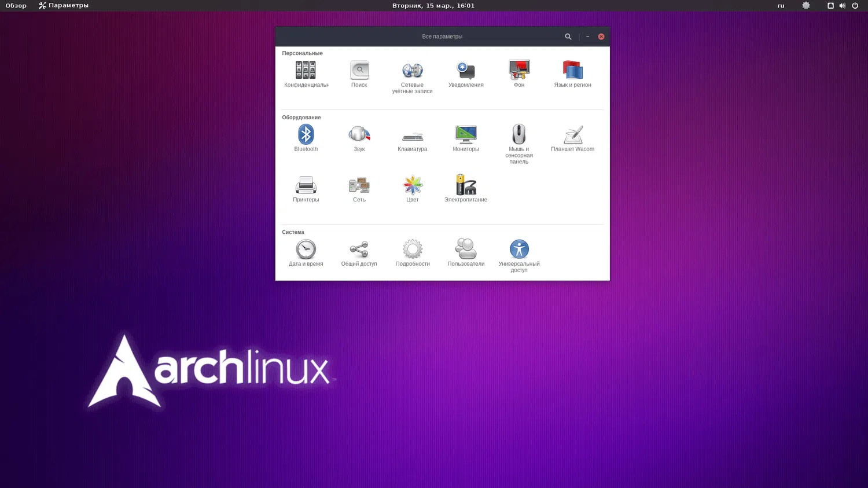Click the Все параметры window title
The height and width of the screenshot is (488, 868).
tap(442, 36)
